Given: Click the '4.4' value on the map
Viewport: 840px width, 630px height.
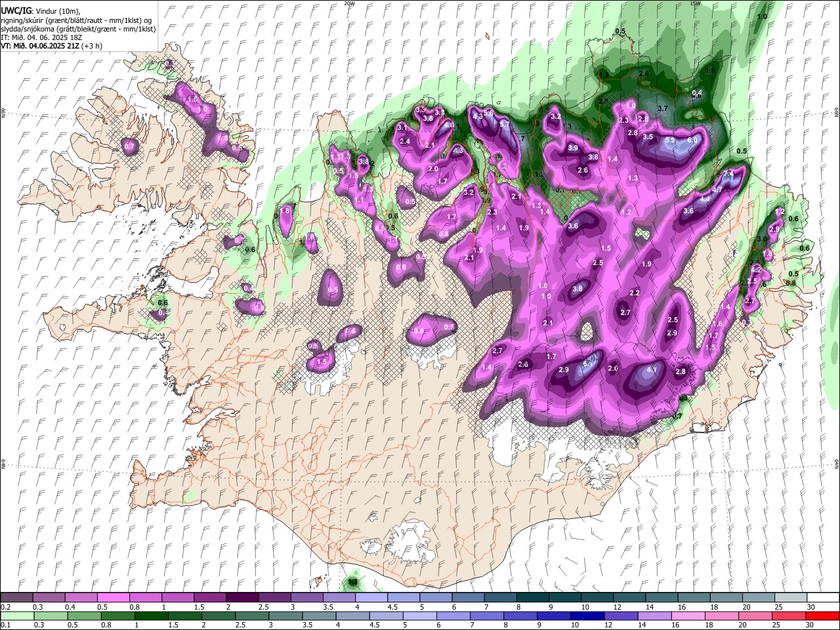Looking at the screenshot, I should click(x=705, y=199).
